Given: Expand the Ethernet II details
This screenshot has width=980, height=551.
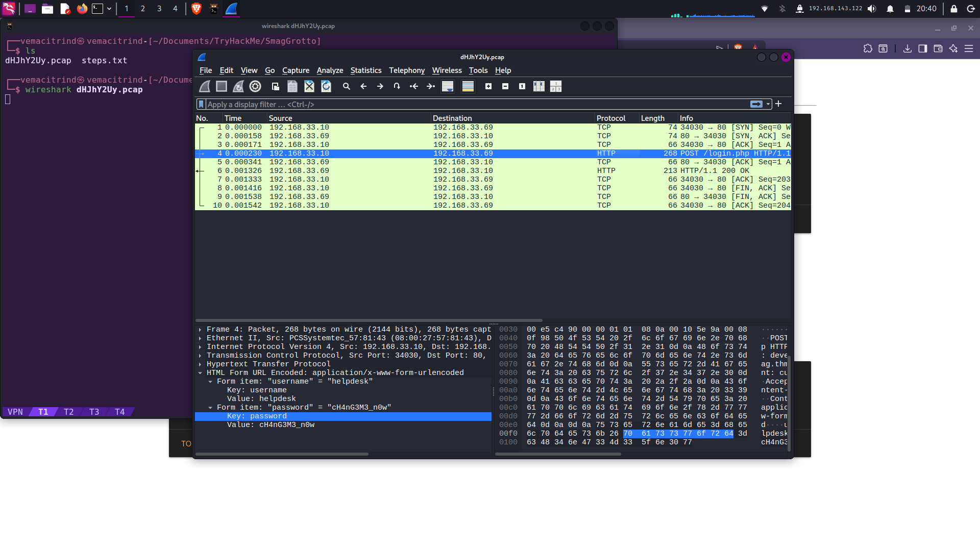Looking at the screenshot, I should pyautogui.click(x=200, y=338).
